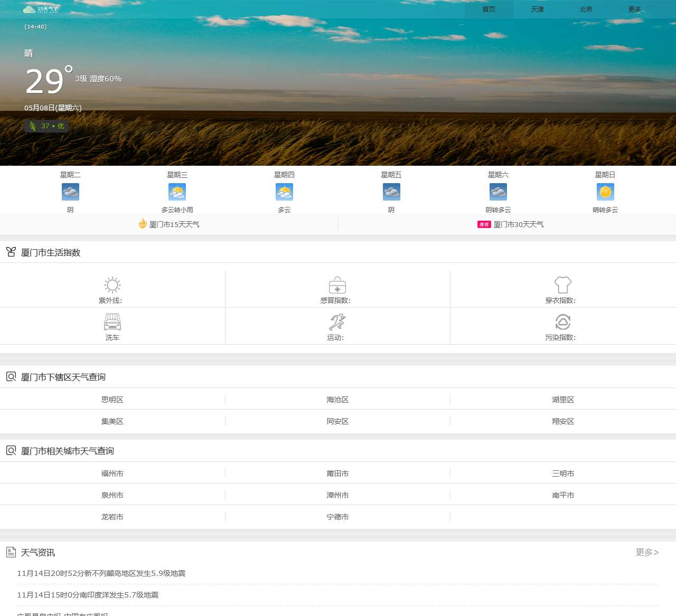Select the 运动 exercise index icon
The image size is (676, 616).
(337, 321)
